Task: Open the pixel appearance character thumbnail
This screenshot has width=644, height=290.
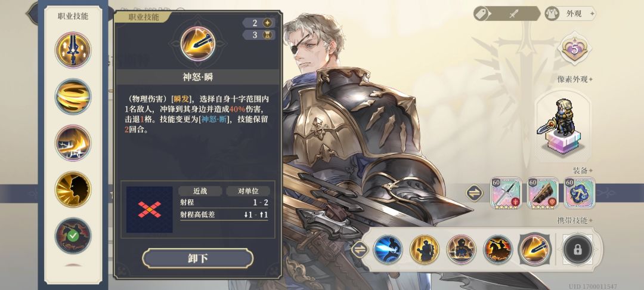Action: [563, 126]
